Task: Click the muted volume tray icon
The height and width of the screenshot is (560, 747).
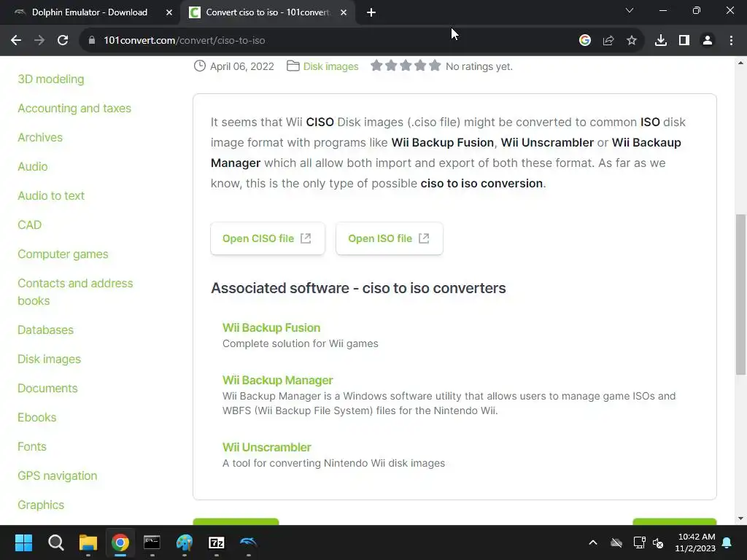Action: (x=659, y=542)
